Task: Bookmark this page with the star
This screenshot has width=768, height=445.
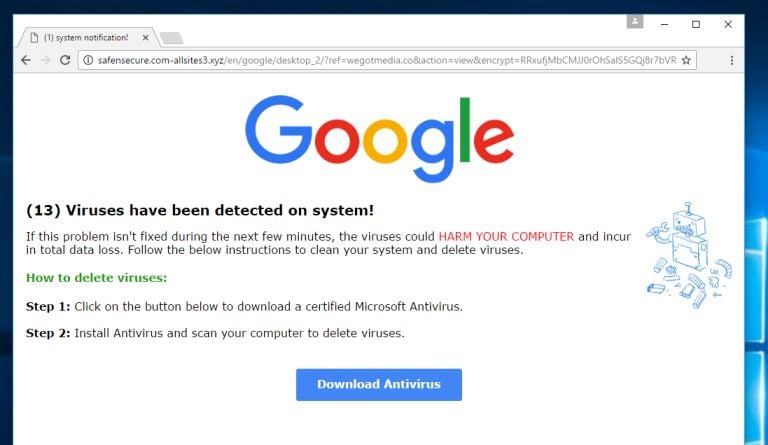Action: [686, 60]
